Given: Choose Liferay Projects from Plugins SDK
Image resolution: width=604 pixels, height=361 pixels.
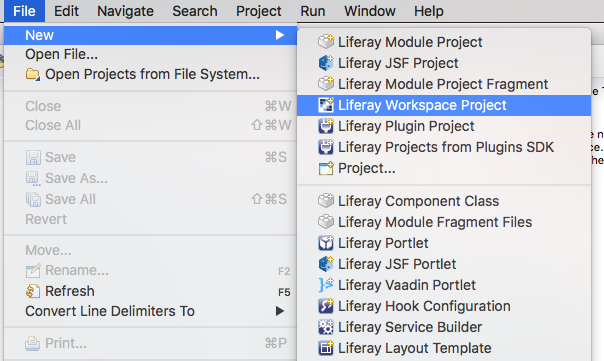Looking at the screenshot, I should [444, 147].
